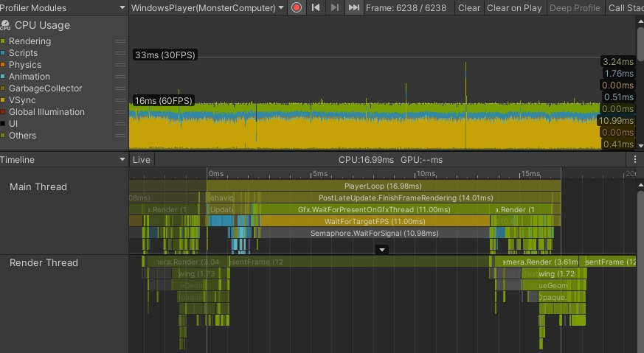Image resolution: width=644 pixels, height=353 pixels.
Task: Open the Timeline view mode dropdown
Action: (63, 160)
